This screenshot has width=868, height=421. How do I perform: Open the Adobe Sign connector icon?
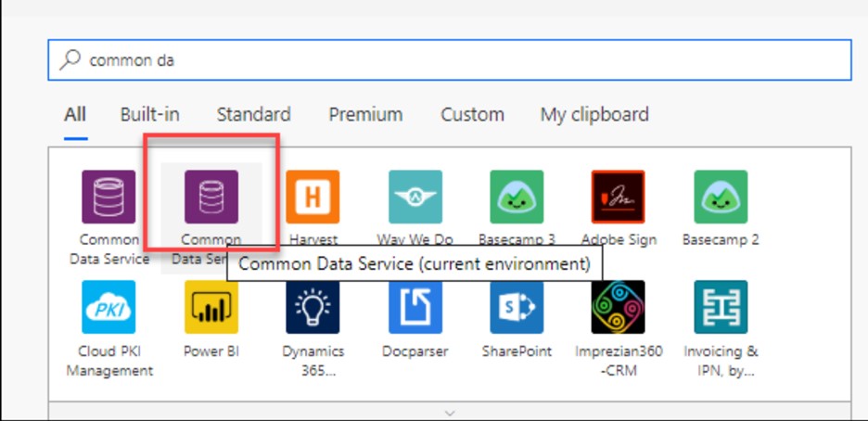[619, 197]
